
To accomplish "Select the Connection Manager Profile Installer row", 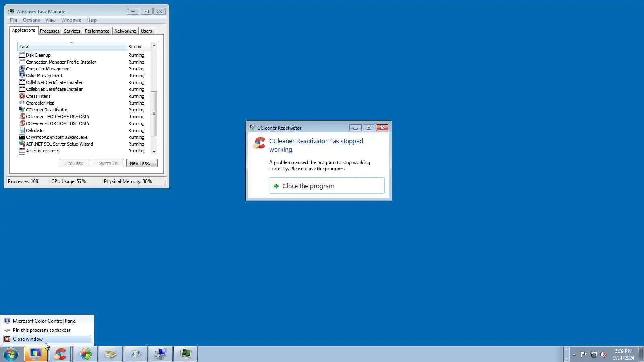I will [x=84, y=62].
